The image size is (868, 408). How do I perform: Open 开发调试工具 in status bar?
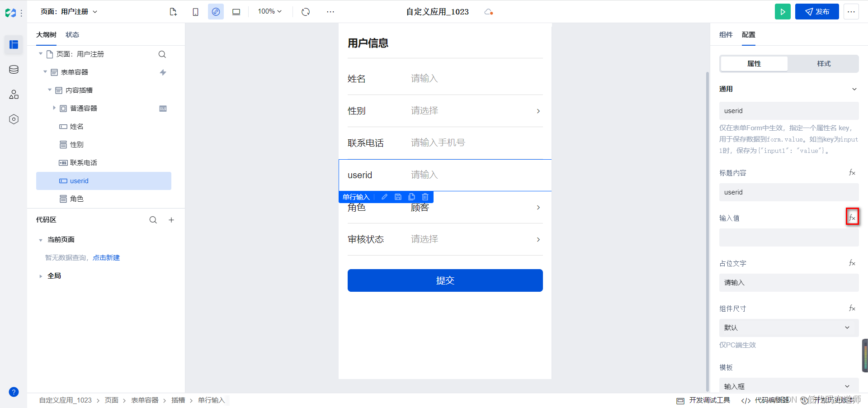703,400
